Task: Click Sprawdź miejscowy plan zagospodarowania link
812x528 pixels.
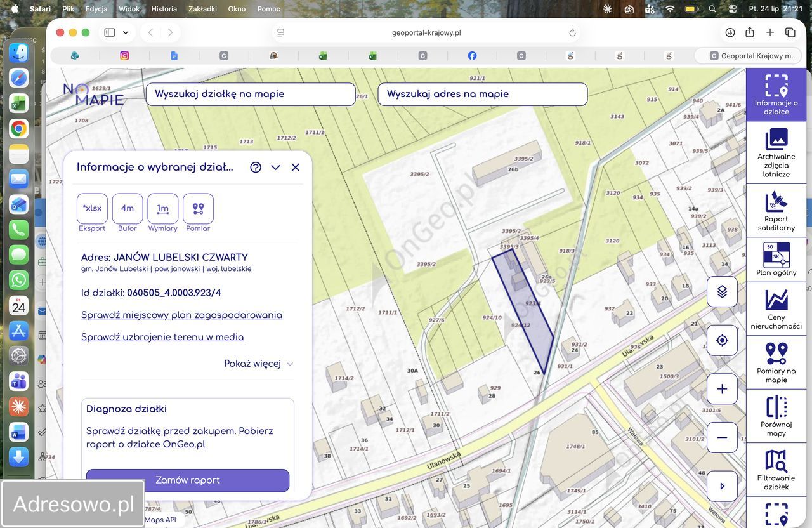Action: [x=181, y=315]
